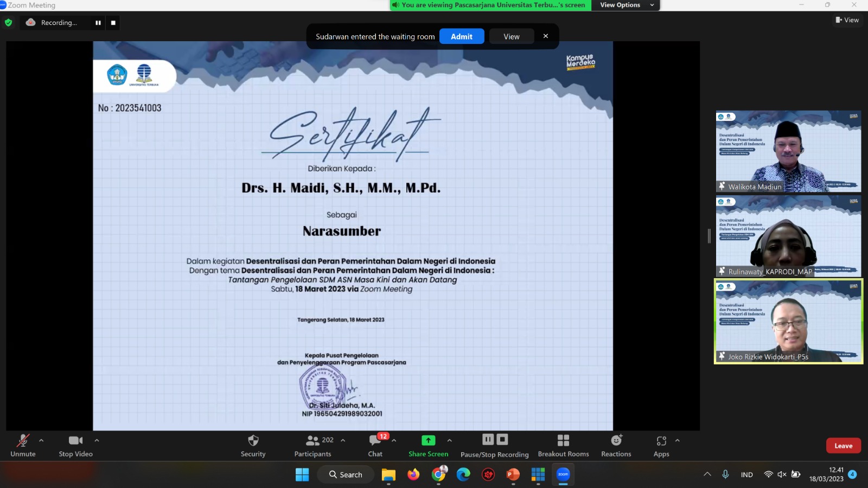Expand video options arrow beside Stop Video
Screen dimensions: 868x488
coord(97,440)
